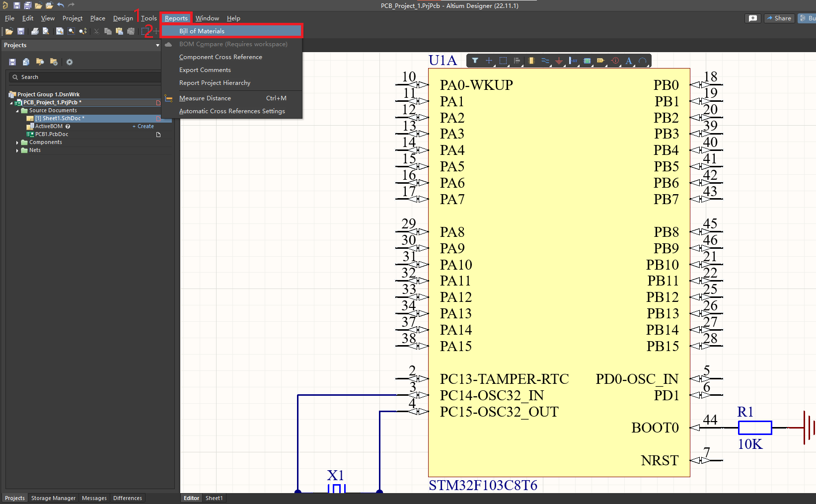Select the arc drawing tool

click(x=643, y=61)
